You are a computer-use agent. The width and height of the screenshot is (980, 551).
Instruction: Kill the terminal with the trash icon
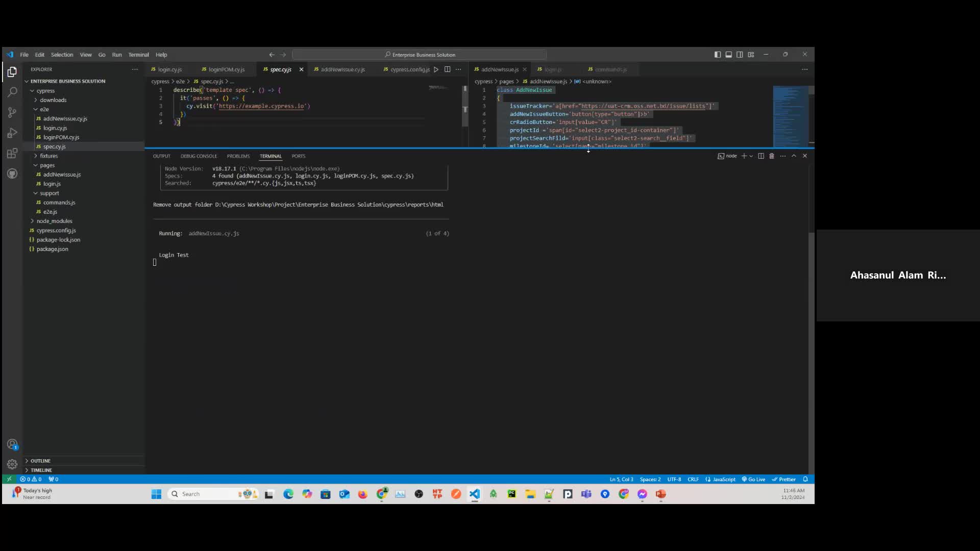771,156
